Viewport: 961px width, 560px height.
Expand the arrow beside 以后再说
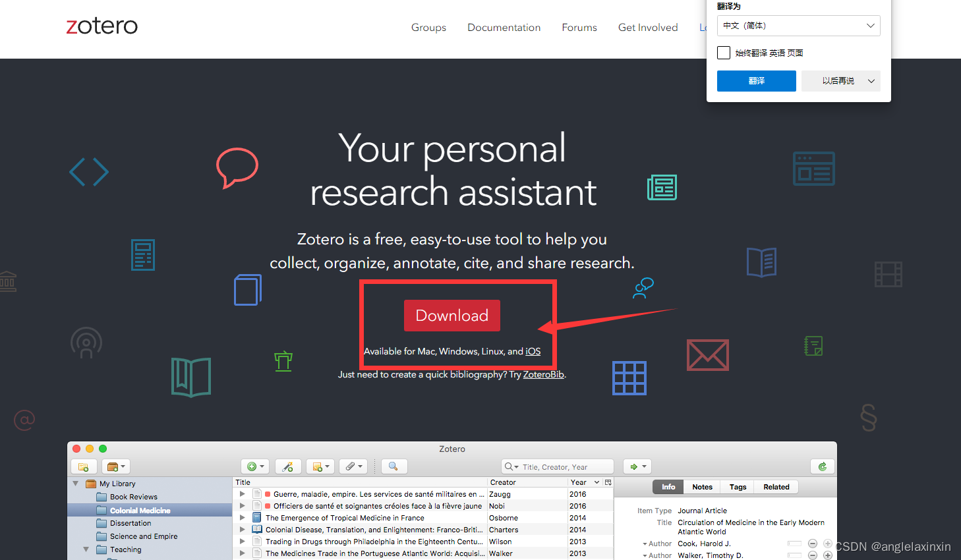pyautogui.click(x=871, y=81)
